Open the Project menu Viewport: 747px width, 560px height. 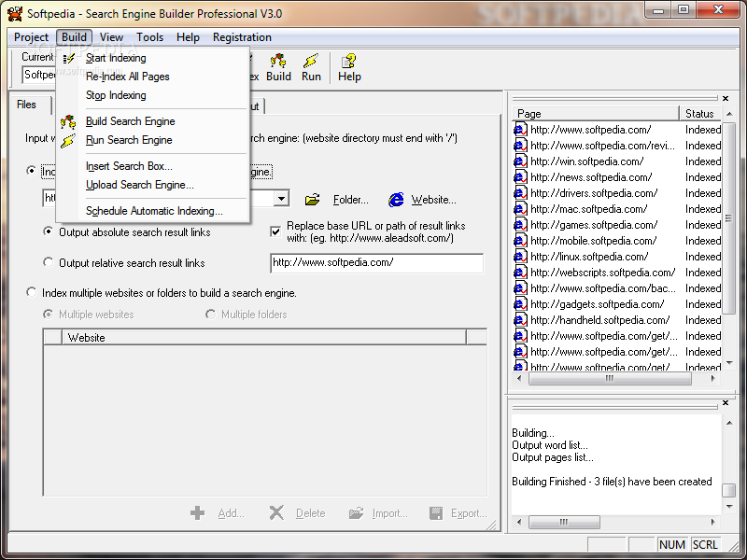coord(31,37)
